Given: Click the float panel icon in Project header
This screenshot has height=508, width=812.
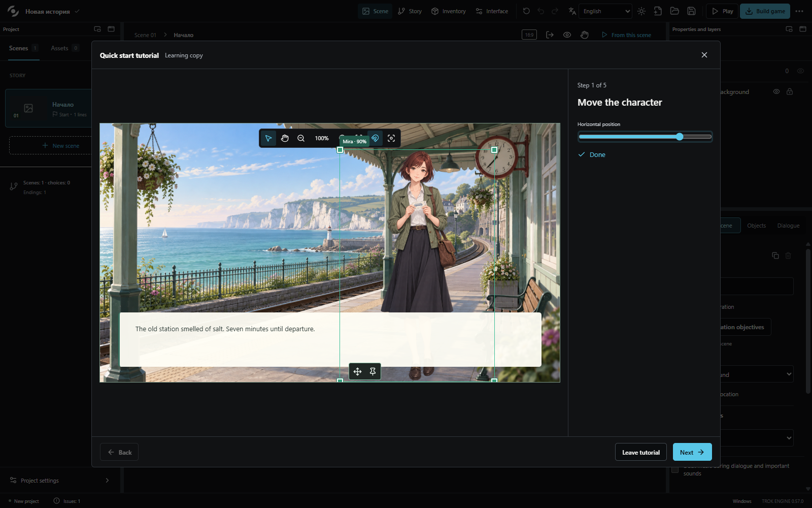Looking at the screenshot, I should [97, 29].
